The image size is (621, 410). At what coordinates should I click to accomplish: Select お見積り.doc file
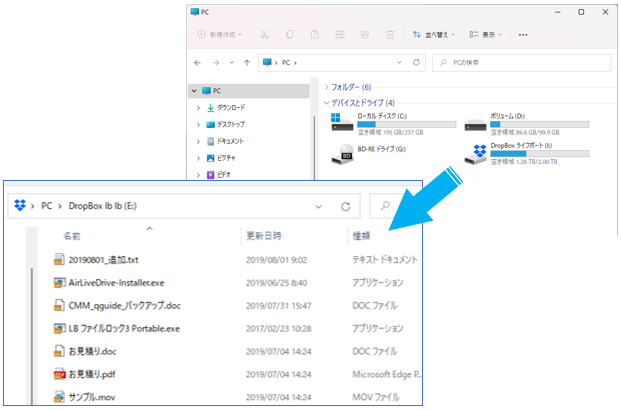[92, 351]
